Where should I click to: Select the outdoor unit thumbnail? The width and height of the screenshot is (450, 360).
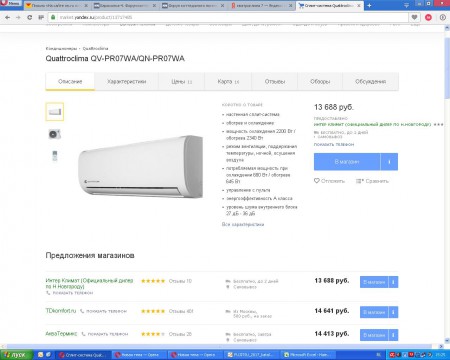pos(55,134)
